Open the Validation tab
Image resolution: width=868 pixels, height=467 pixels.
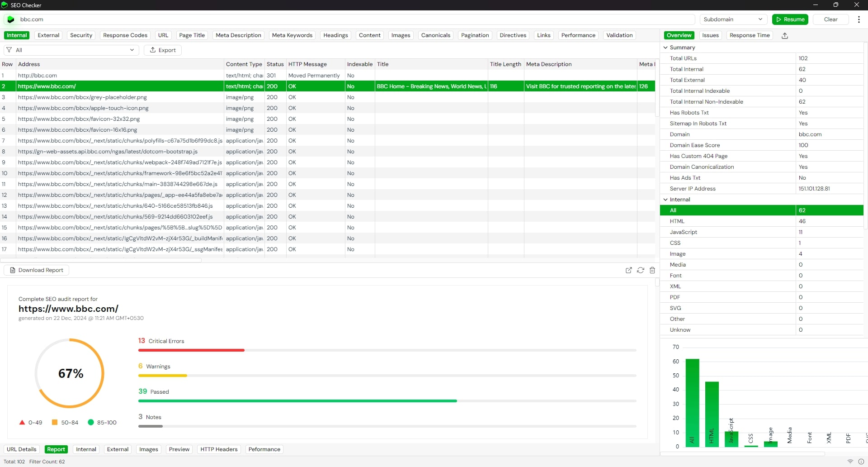(619, 35)
